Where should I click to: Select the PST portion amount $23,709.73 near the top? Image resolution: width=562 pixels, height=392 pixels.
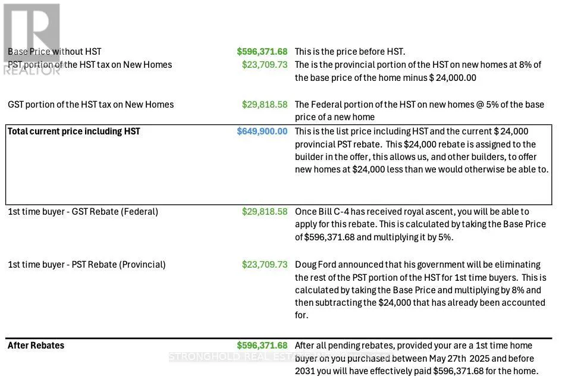pyautogui.click(x=264, y=65)
